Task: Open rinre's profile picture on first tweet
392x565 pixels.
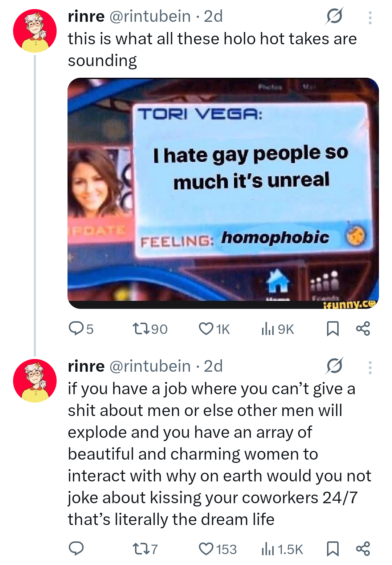Action: tap(35, 31)
